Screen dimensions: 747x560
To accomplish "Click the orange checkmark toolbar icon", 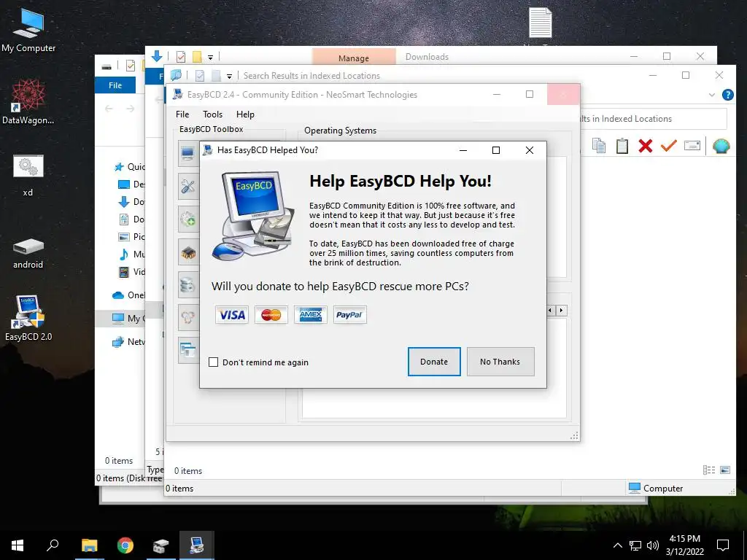I will [x=668, y=146].
